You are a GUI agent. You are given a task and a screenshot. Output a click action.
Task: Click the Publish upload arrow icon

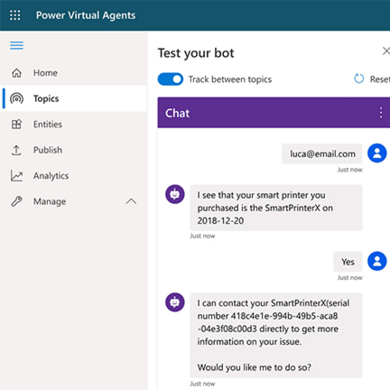pyautogui.click(x=16, y=150)
